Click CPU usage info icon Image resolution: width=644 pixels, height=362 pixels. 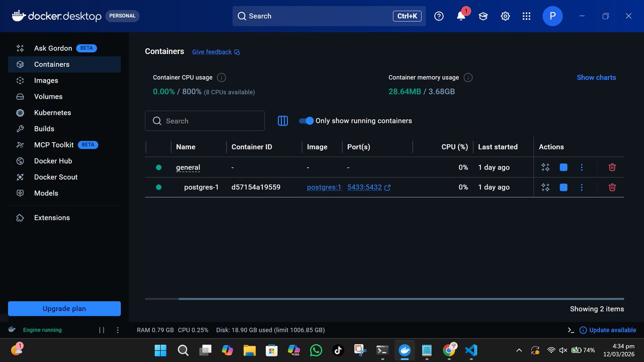click(x=221, y=78)
